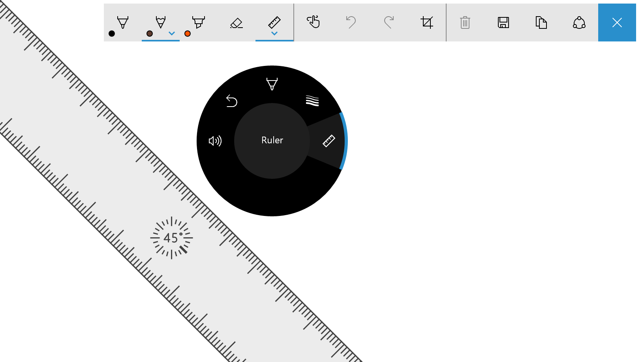
Task: Choose ruler option in radial menu
Action: 329,141
